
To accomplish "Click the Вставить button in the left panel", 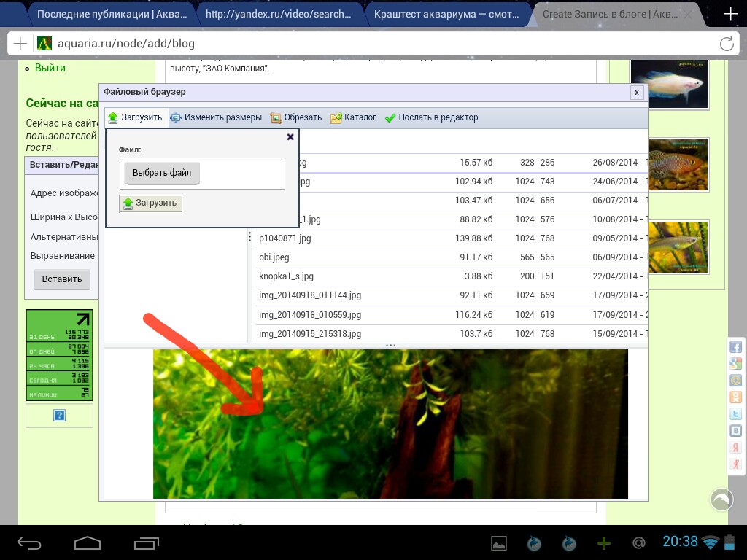I will tap(62, 279).
